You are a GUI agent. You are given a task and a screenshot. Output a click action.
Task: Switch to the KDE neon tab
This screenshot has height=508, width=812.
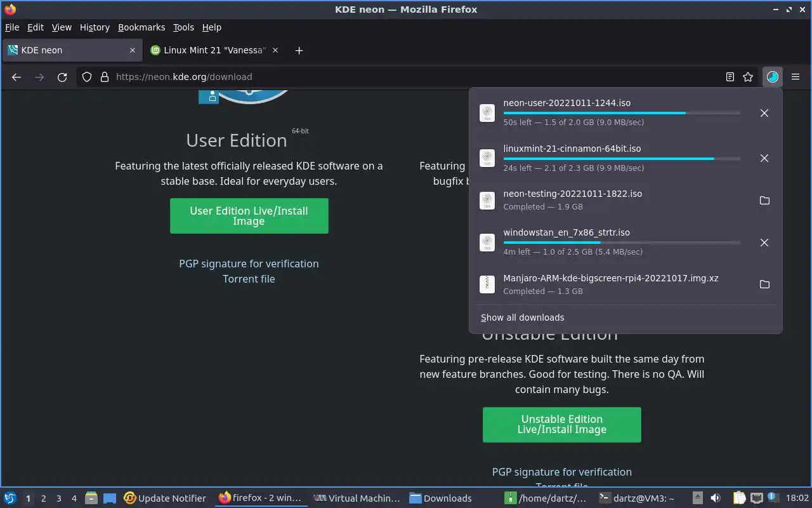tap(72, 50)
